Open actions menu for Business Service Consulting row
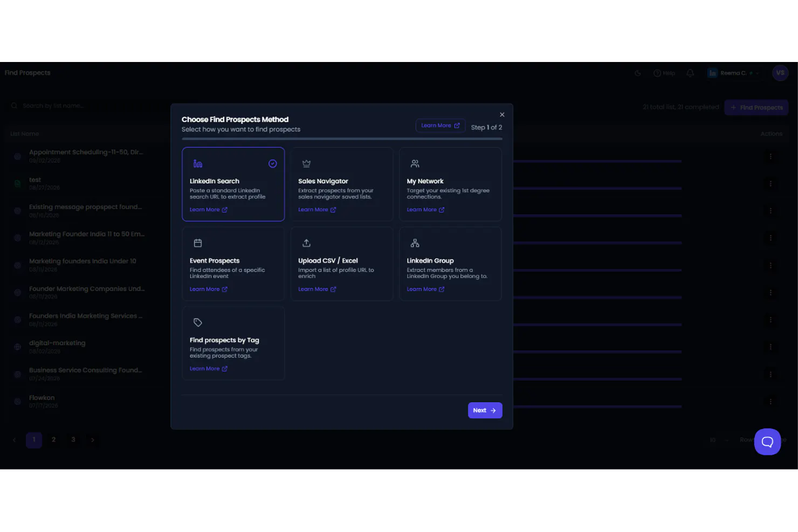The image size is (798, 532). (771, 374)
